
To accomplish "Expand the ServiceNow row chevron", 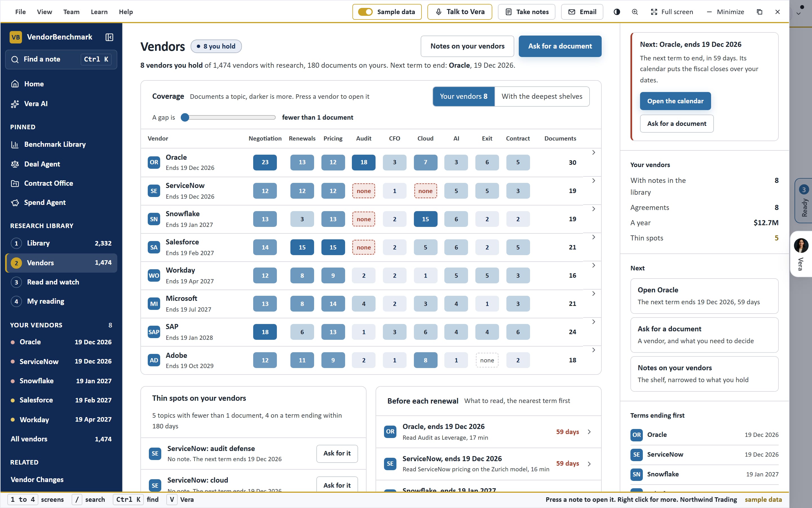I will pyautogui.click(x=593, y=181).
